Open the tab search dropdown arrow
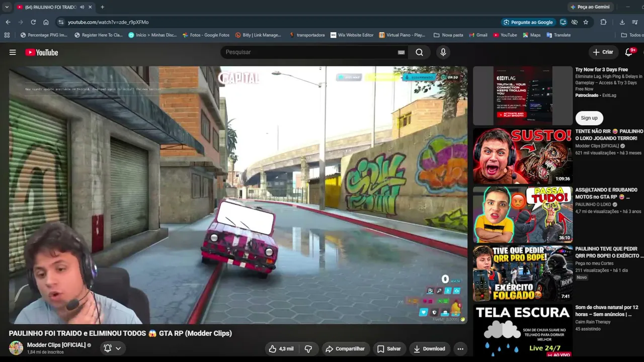 7,7
